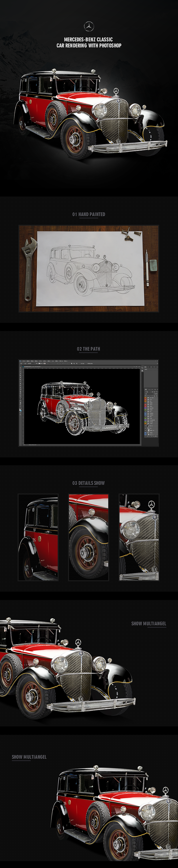Select the Eyedropper tool
The image size is (178, 868).
point(21,378)
